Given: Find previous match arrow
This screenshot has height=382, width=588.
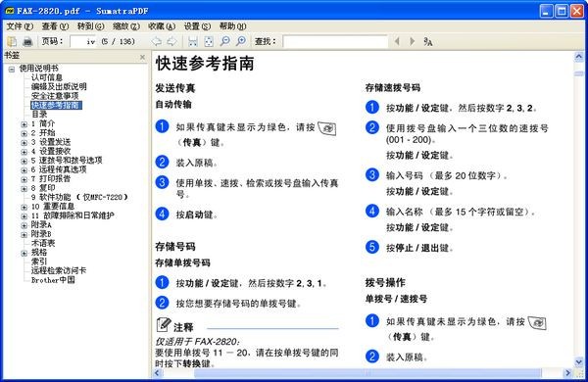Looking at the screenshot, I should coord(397,41).
